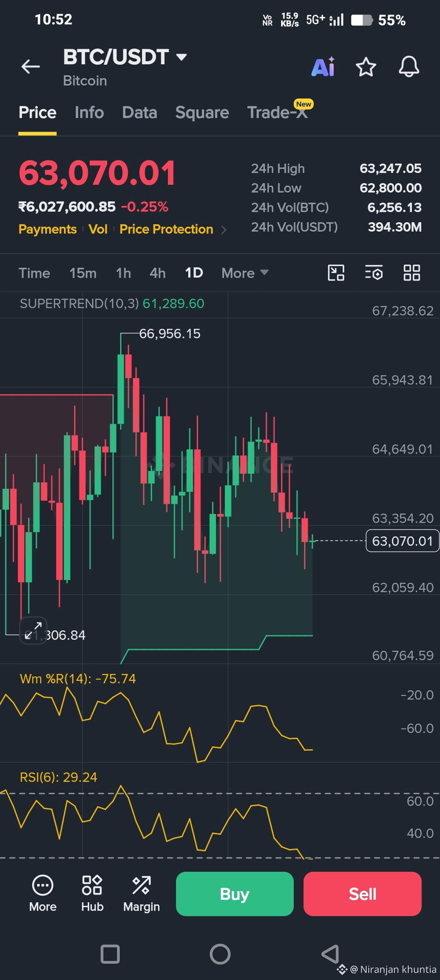
Task: Go back with the left arrow
Action: [31, 66]
